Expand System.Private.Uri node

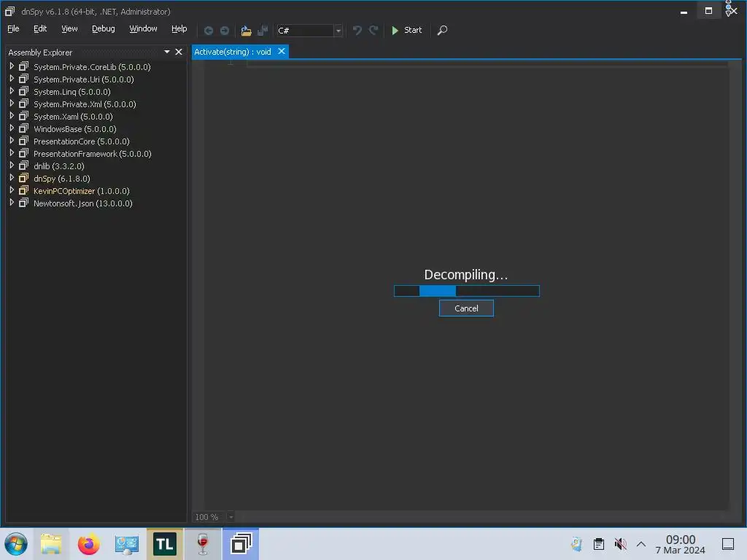pyautogui.click(x=12, y=79)
